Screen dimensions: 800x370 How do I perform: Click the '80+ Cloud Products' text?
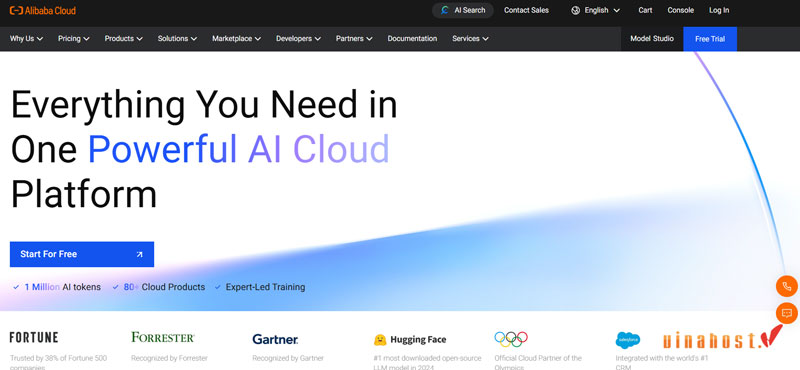(164, 287)
